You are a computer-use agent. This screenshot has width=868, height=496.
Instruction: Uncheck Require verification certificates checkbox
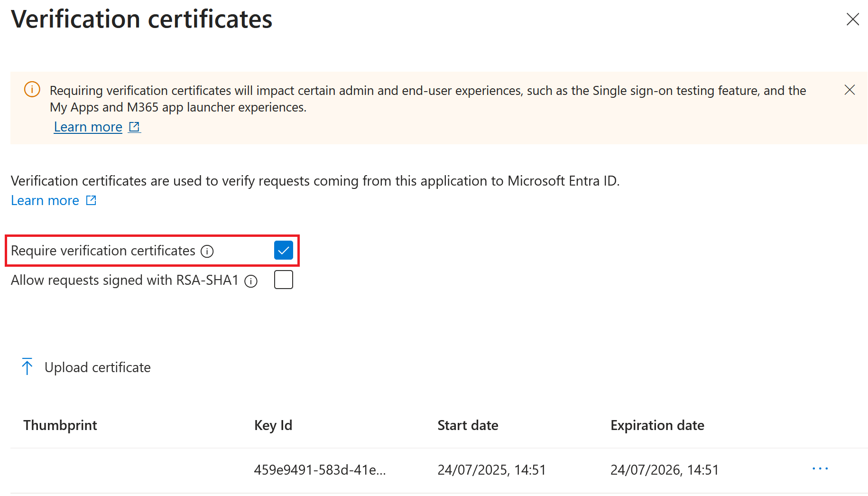[283, 251]
